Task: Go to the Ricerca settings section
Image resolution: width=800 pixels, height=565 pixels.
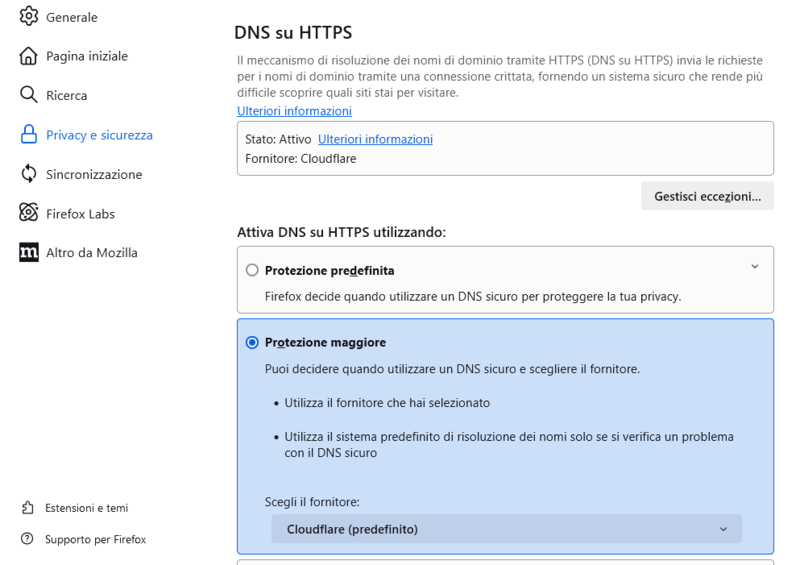Action: (66, 95)
